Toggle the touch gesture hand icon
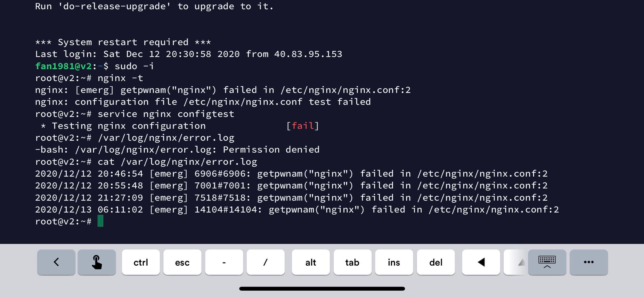 [x=97, y=262]
